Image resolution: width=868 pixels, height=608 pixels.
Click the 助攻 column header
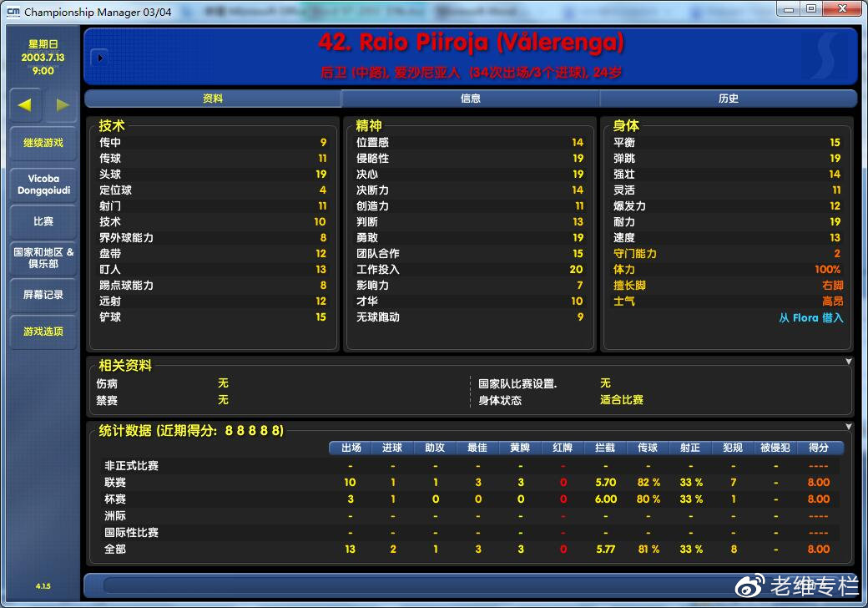coord(435,448)
